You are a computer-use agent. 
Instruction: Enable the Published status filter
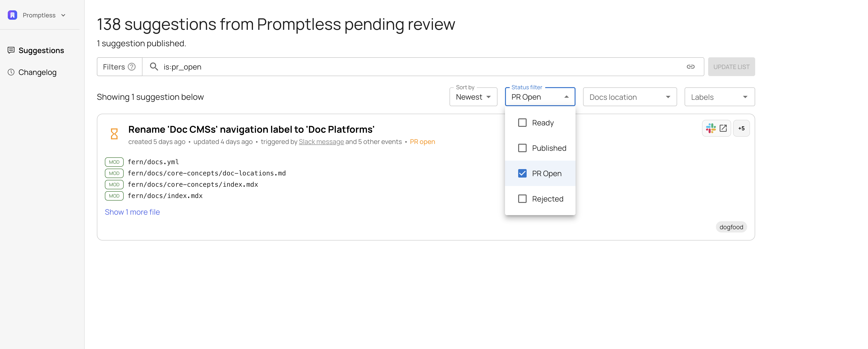(x=523, y=148)
